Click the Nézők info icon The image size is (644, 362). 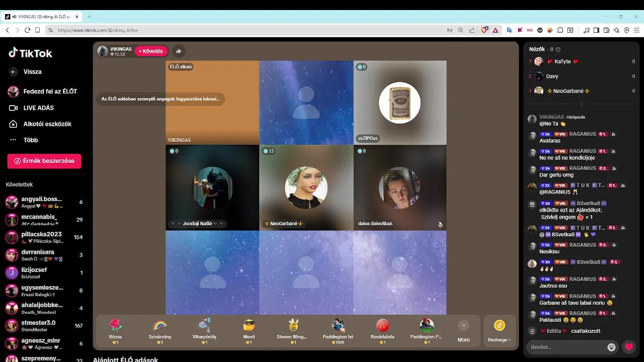(x=558, y=49)
